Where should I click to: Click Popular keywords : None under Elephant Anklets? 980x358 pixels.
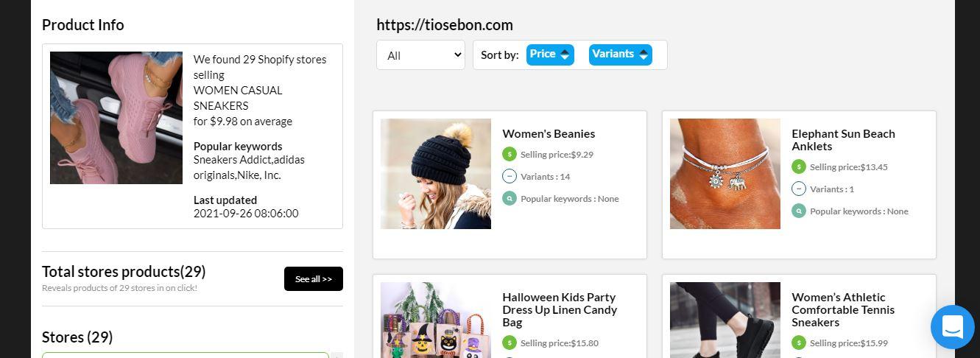pyautogui.click(x=859, y=211)
